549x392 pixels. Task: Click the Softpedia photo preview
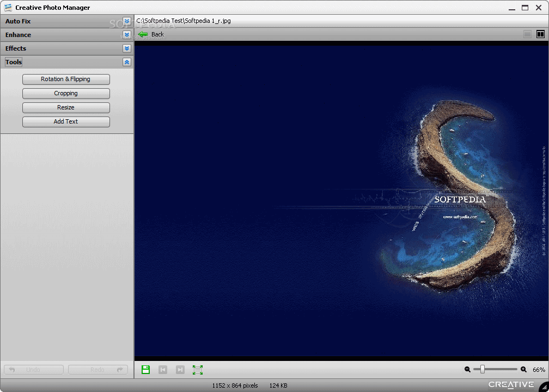click(x=341, y=201)
